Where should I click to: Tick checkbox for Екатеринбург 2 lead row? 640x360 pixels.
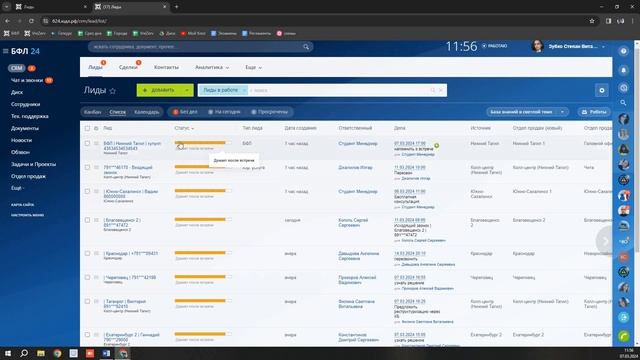point(87,335)
